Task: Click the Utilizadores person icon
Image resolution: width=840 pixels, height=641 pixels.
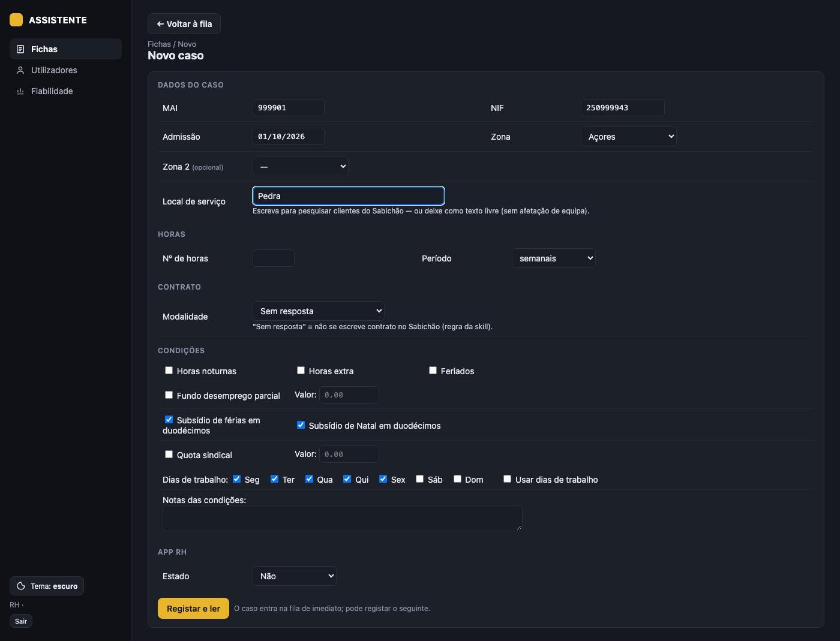Action: tap(20, 70)
